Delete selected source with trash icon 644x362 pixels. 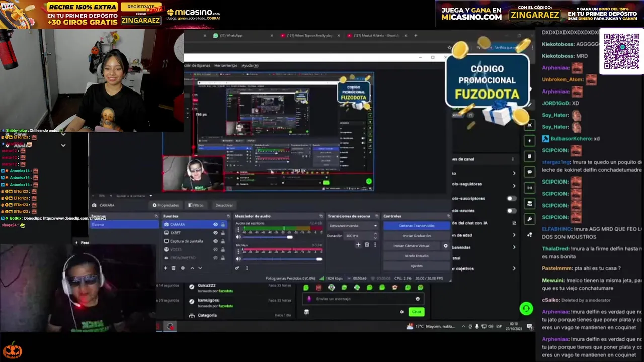174,268
